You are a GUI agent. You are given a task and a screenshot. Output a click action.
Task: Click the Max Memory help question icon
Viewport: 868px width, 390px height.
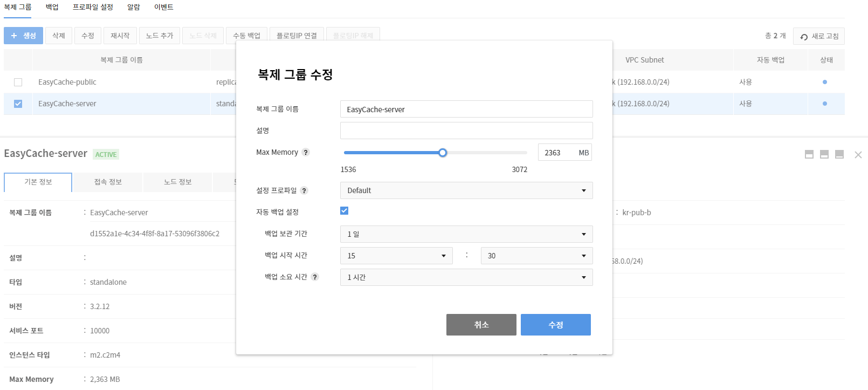tap(306, 152)
